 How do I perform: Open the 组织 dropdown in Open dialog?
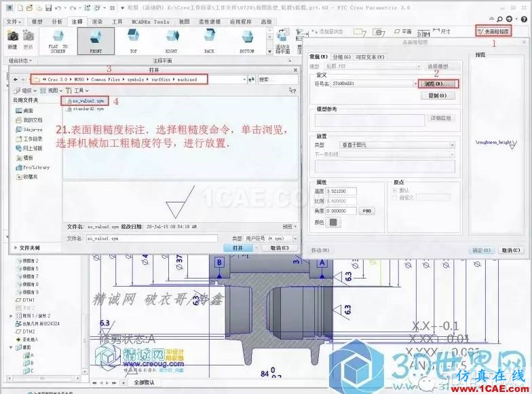[24, 90]
